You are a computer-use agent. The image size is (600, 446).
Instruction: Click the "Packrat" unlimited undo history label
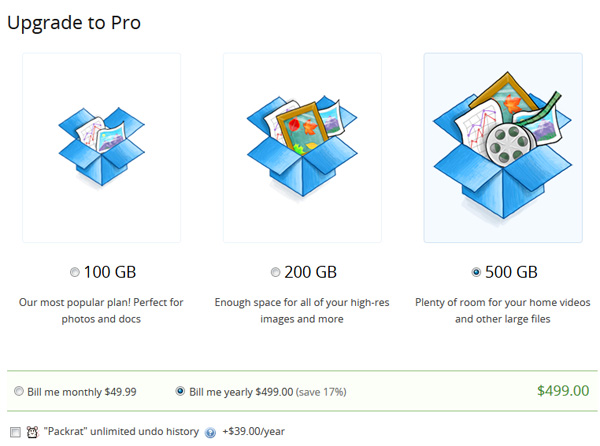pyautogui.click(x=122, y=432)
